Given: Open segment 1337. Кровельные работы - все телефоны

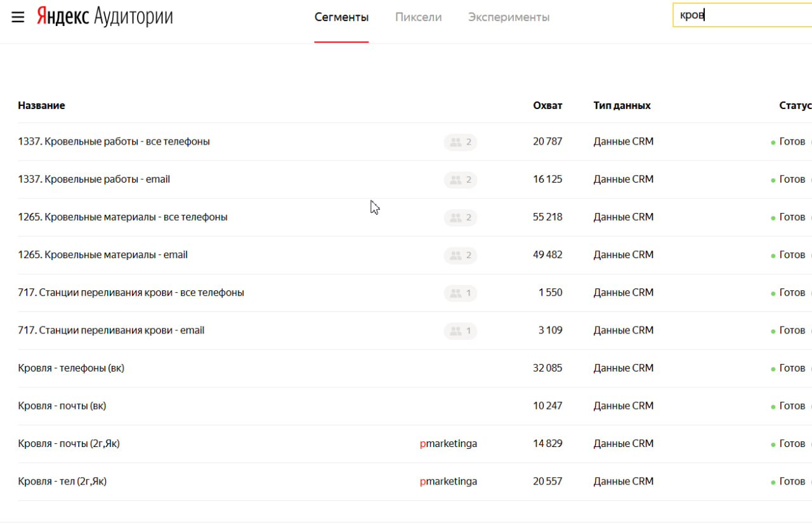Looking at the screenshot, I should pyautogui.click(x=114, y=141).
